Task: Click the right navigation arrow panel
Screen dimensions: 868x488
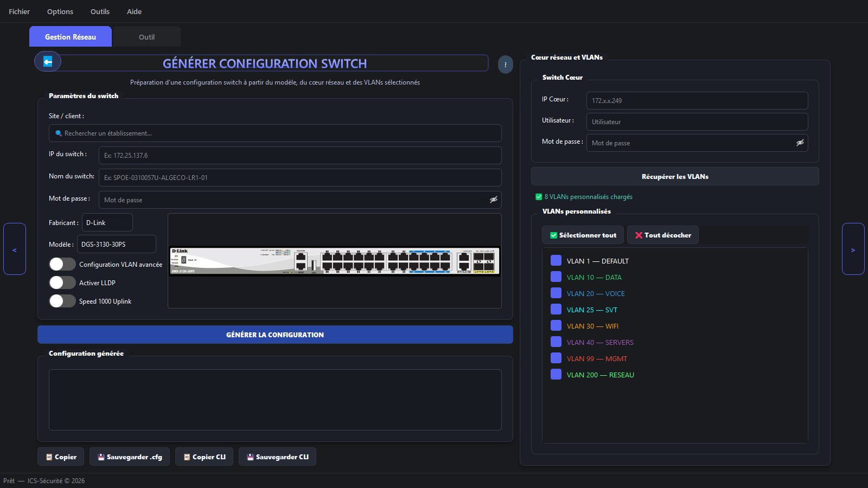Action: click(853, 249)
